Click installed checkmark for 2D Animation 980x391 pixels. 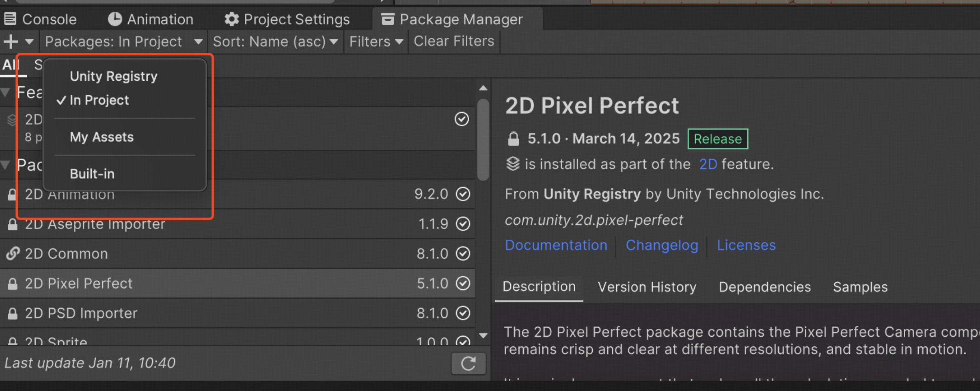463,194
